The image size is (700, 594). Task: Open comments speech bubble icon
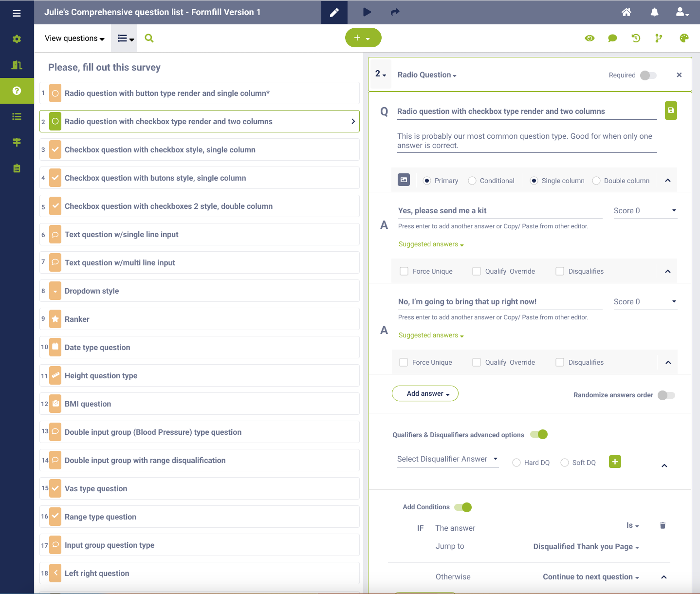coord(613,38)
